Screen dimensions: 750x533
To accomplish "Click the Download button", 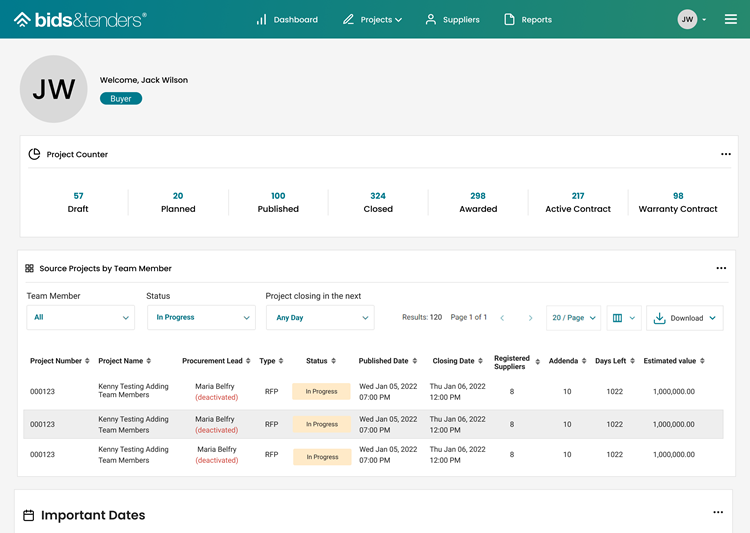I will 685,318.
